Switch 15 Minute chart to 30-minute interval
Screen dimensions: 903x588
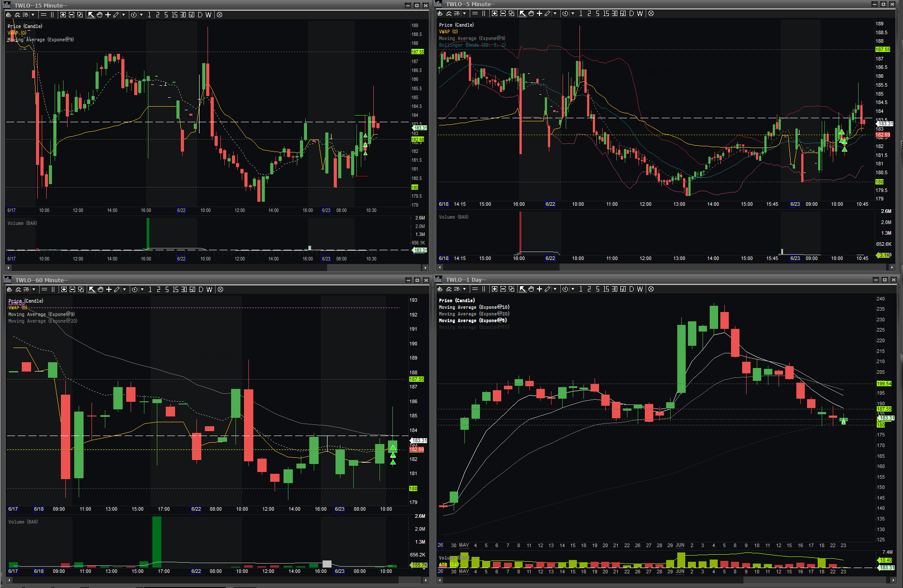pyautogui.click(x=183, y=15)
